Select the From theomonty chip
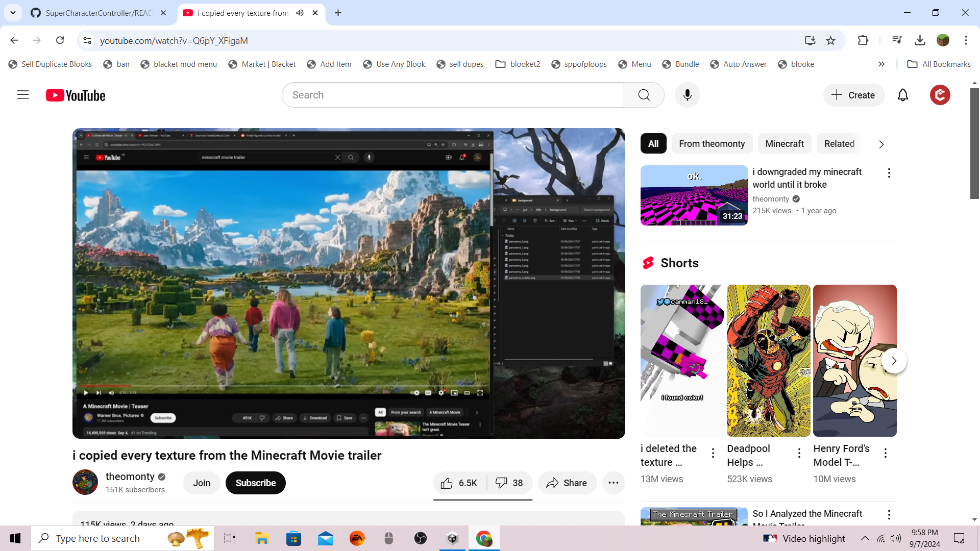Viewport: 980px width, 551px height. coord(712,144)
